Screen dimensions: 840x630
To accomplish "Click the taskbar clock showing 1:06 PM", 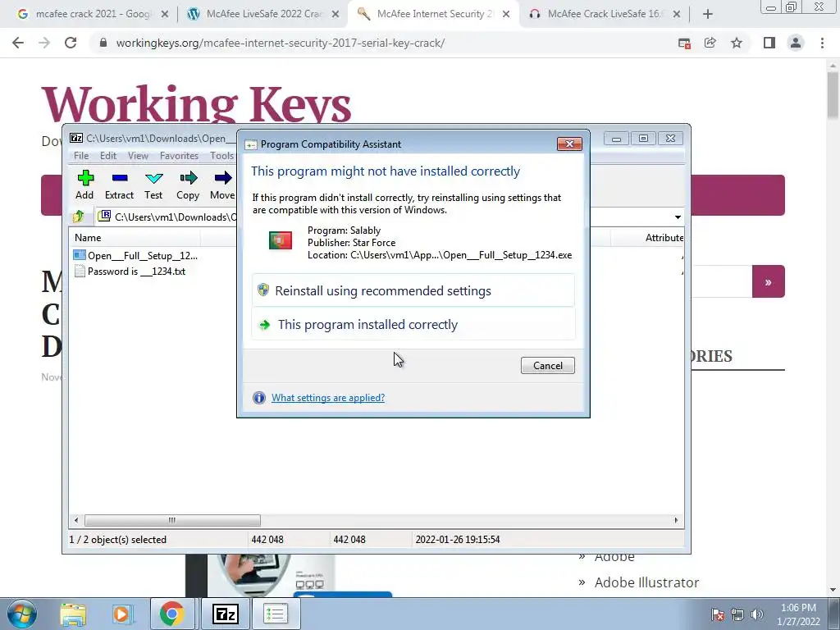I will tap(799, 614).
